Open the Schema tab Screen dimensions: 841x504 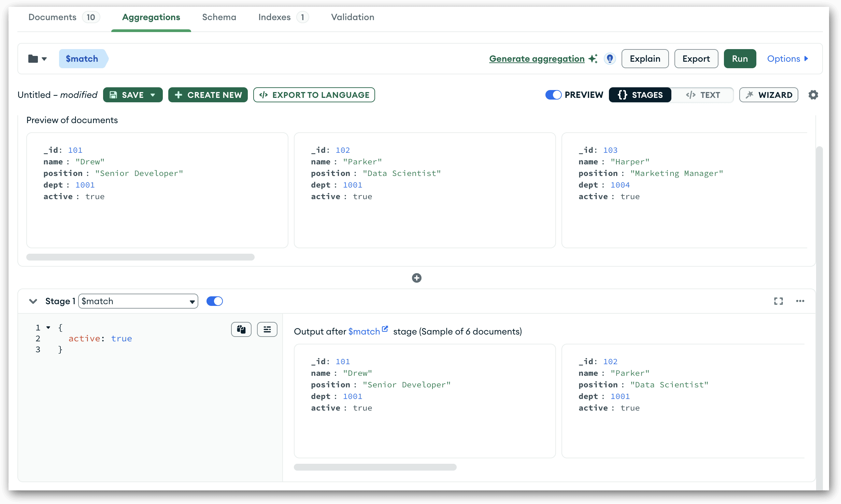click(x=219, y=17)
